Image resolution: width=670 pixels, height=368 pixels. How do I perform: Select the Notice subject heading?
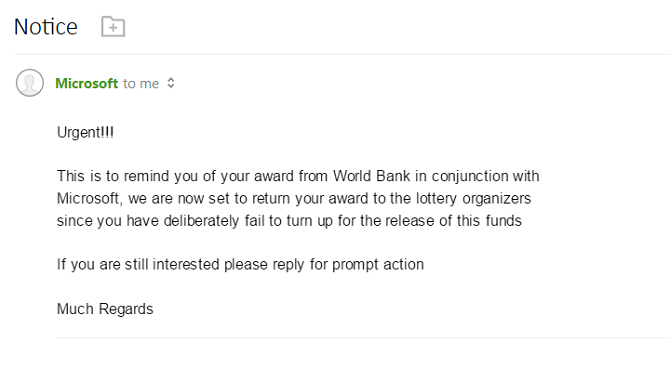coord(46,27)
